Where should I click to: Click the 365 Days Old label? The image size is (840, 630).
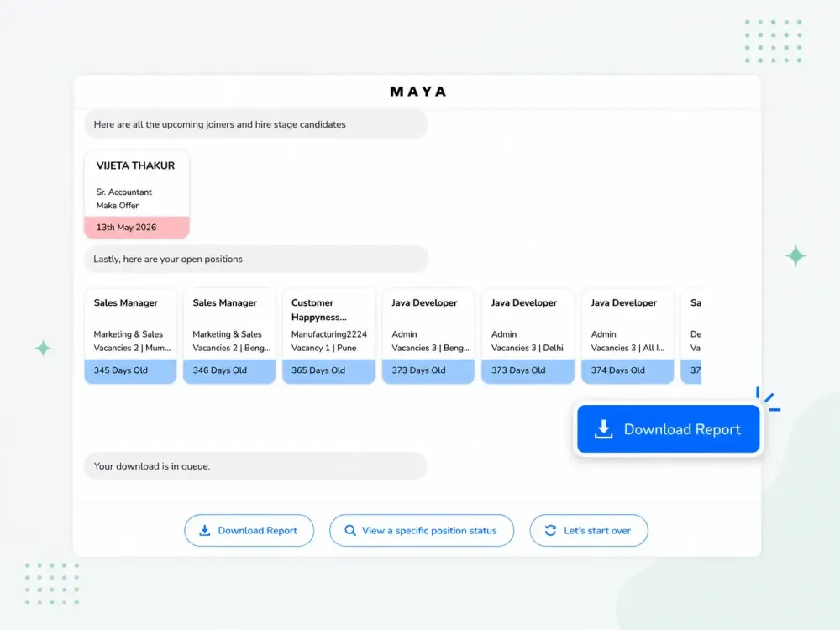(x=318, y=370)
